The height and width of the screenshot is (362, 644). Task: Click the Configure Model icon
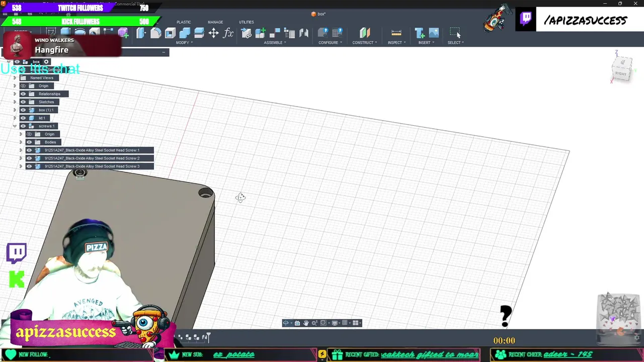tap(323, 33)
